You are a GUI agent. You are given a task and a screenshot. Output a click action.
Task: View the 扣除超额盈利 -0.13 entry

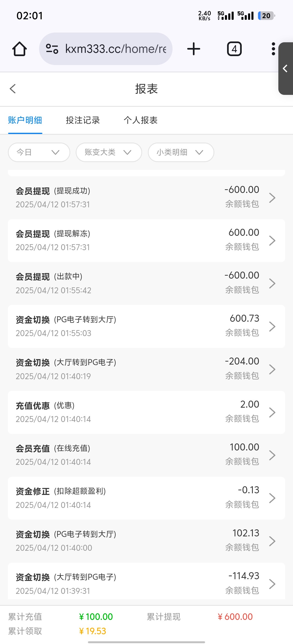point(146,498)
